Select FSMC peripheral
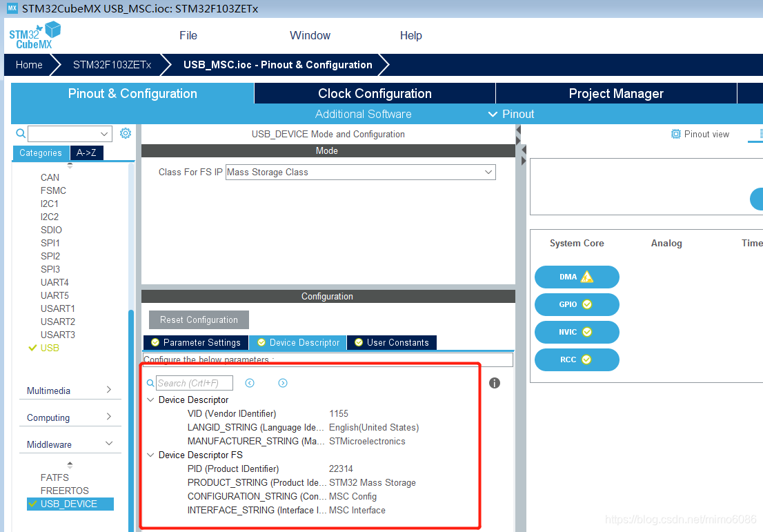This screenshot has height=532, width=763. [53, 191]
